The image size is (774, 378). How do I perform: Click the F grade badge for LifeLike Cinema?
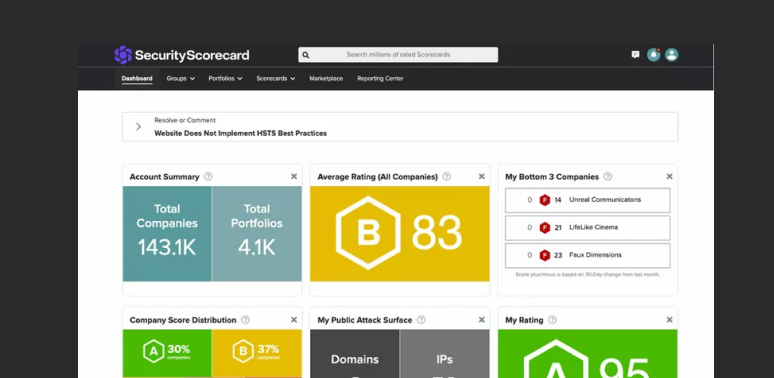(544, 227)
